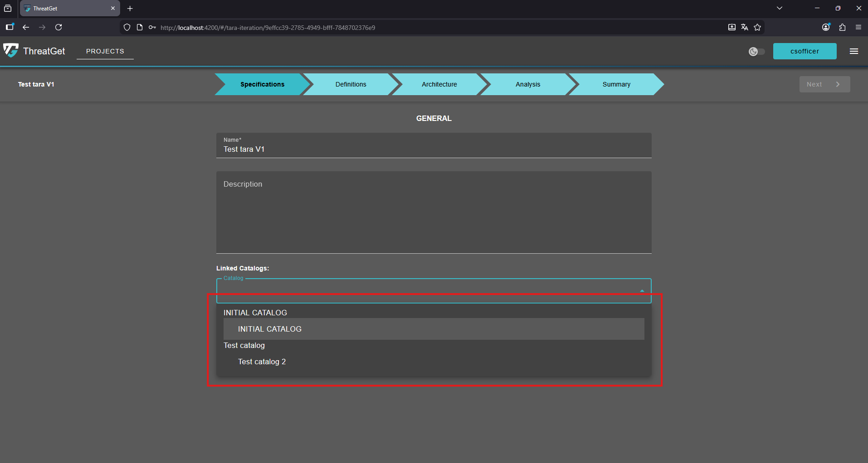This screenshot has width=868, height=463.
Task: Click the ThreatGet logo icon
Action: click(x=11, y=51)
